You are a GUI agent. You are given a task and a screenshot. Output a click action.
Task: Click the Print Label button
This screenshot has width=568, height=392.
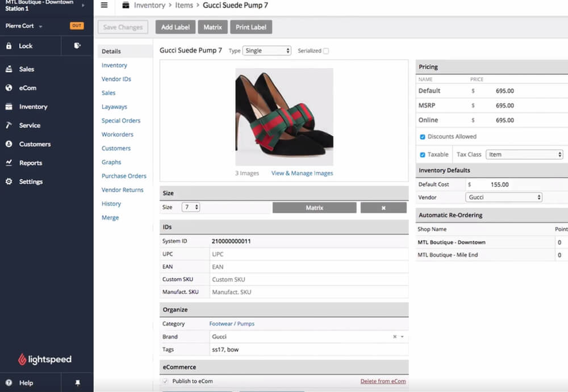251,27
